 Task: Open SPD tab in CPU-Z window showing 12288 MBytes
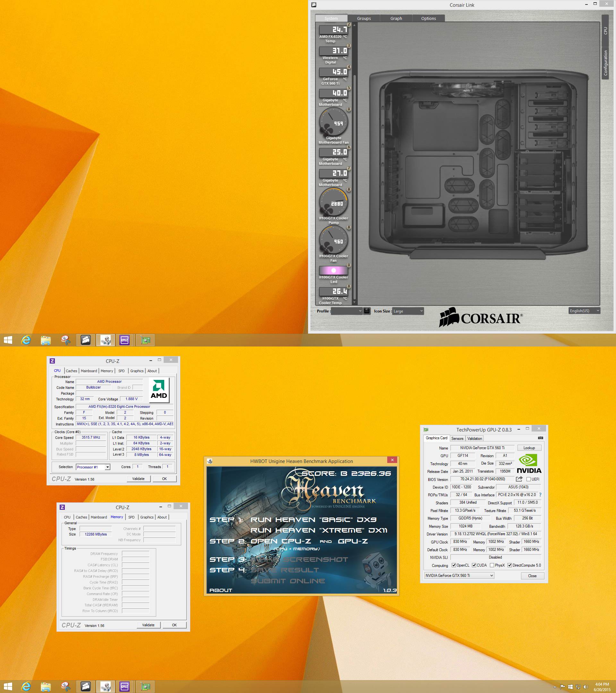click(131, 517)
